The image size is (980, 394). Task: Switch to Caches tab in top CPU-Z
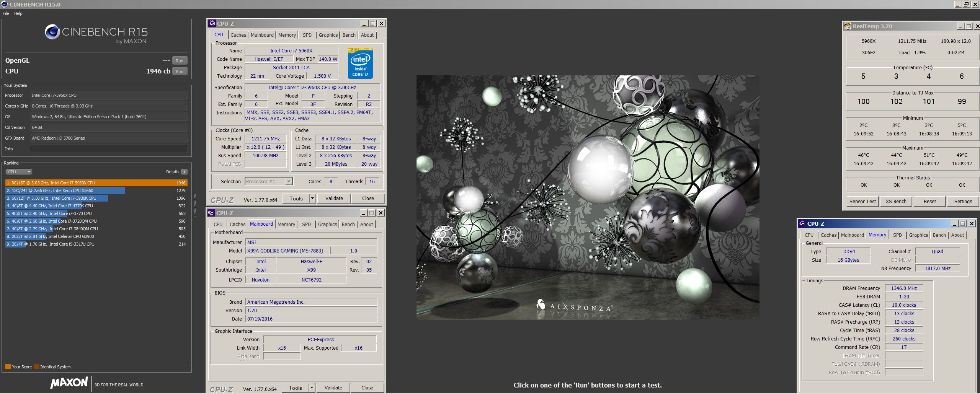click(x=238, y=35)
